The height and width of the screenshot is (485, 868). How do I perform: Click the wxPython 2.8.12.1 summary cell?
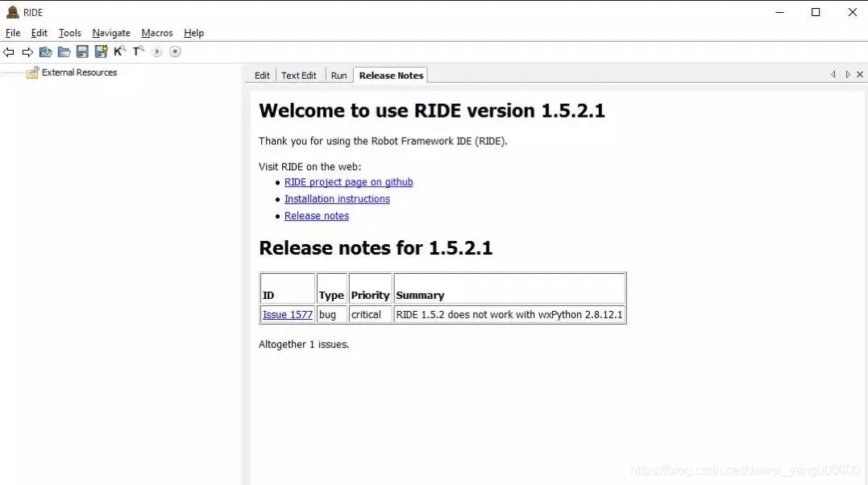(510, 314)
